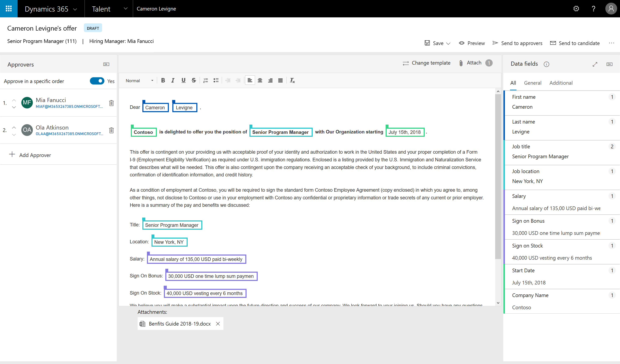
Task: Expand the Save options chevron
Action: 448,43
